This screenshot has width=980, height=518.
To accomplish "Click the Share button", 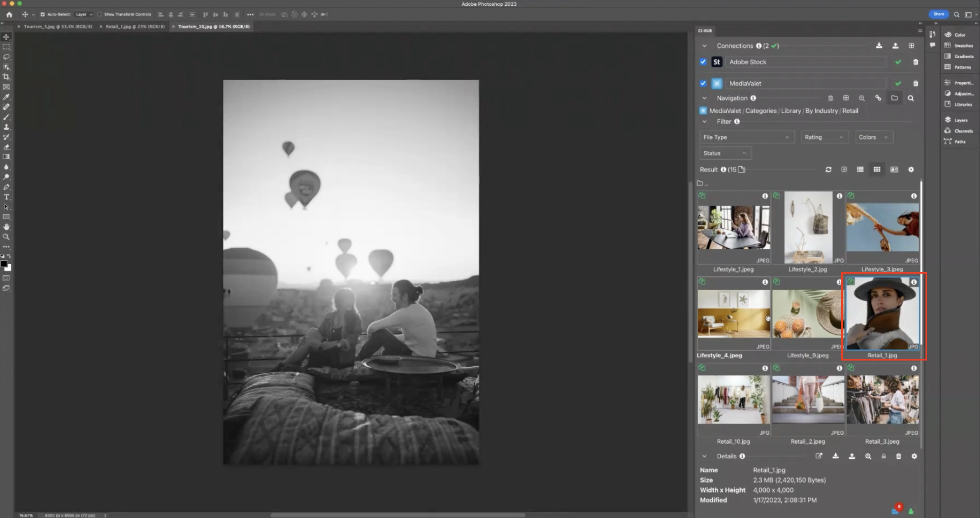I will pos(939,14).
